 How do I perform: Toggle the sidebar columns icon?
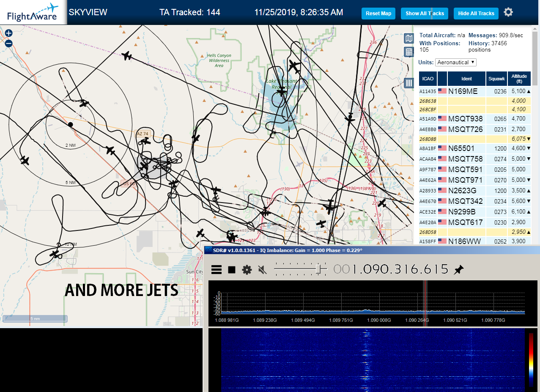point(408,83)
